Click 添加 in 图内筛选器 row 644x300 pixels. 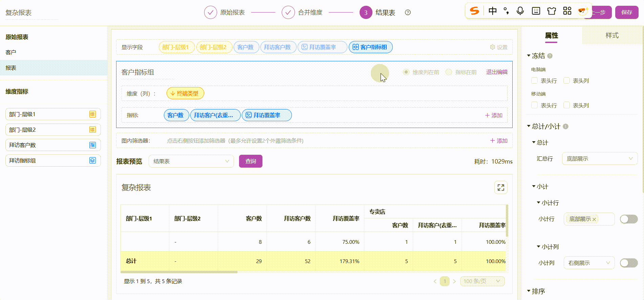click(499, 141)
